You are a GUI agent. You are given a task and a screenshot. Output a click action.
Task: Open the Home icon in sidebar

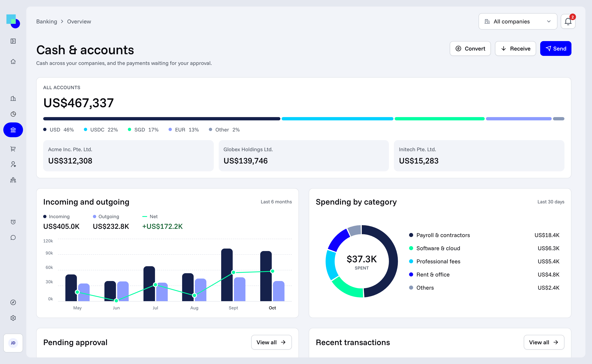click(x=13, y=62)
